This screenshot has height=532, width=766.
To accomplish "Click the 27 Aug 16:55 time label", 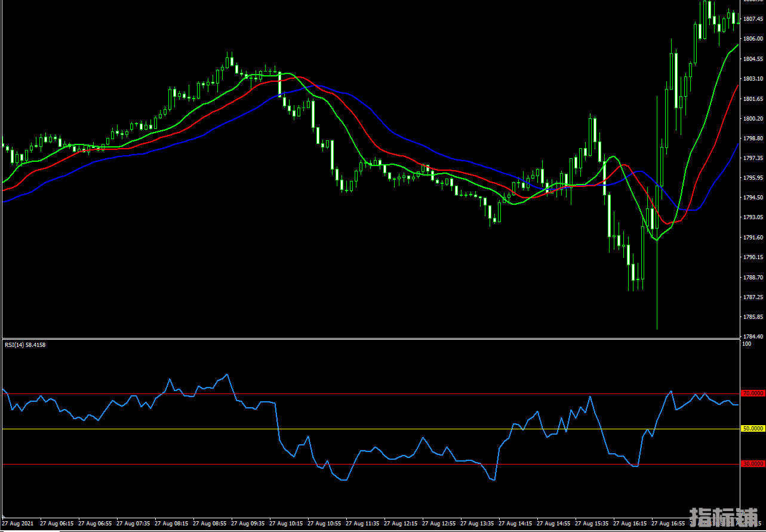I will [x=668, y=524].
